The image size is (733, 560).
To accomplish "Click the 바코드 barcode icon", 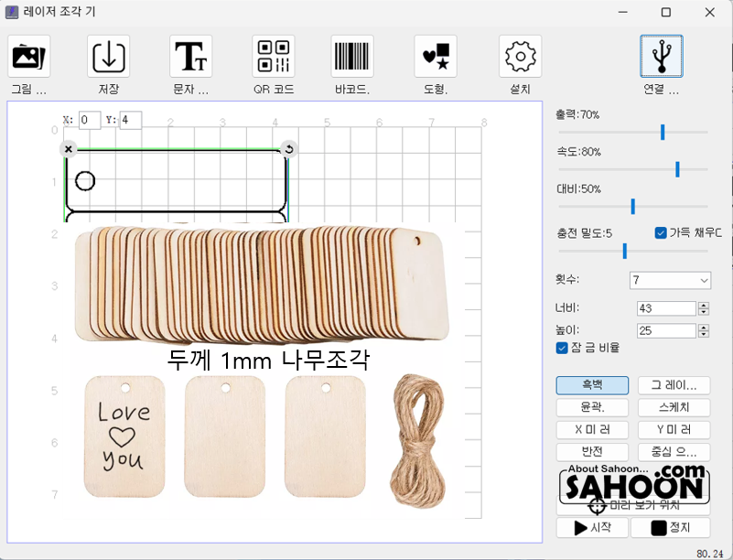I will 352,56.
